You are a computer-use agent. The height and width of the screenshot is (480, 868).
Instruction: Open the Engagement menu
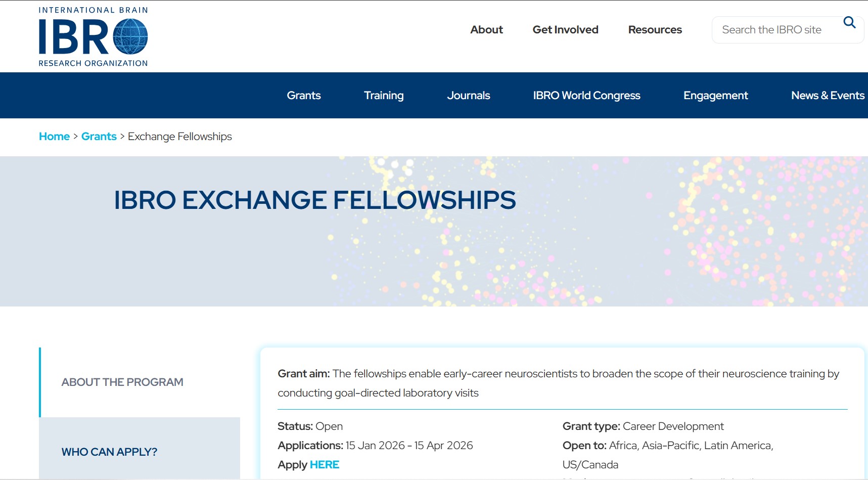tap(715, 95)
